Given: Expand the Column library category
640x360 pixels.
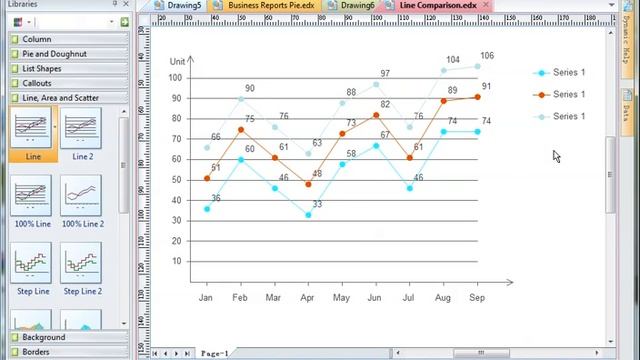Looking at the screenshot, I should pyautogui.click(x=69, y=39).
